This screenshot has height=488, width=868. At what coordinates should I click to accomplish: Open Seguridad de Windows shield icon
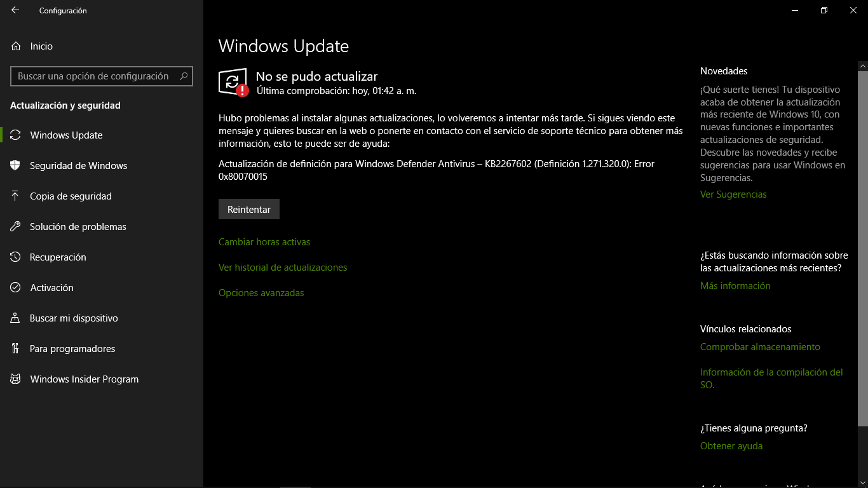16,166
